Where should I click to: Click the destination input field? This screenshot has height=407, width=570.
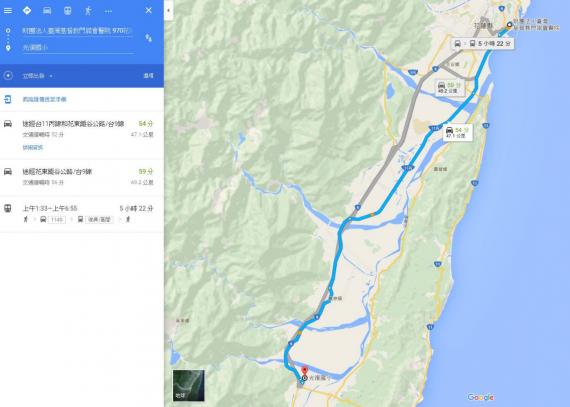pyautogui.click(x=77, y=47)
